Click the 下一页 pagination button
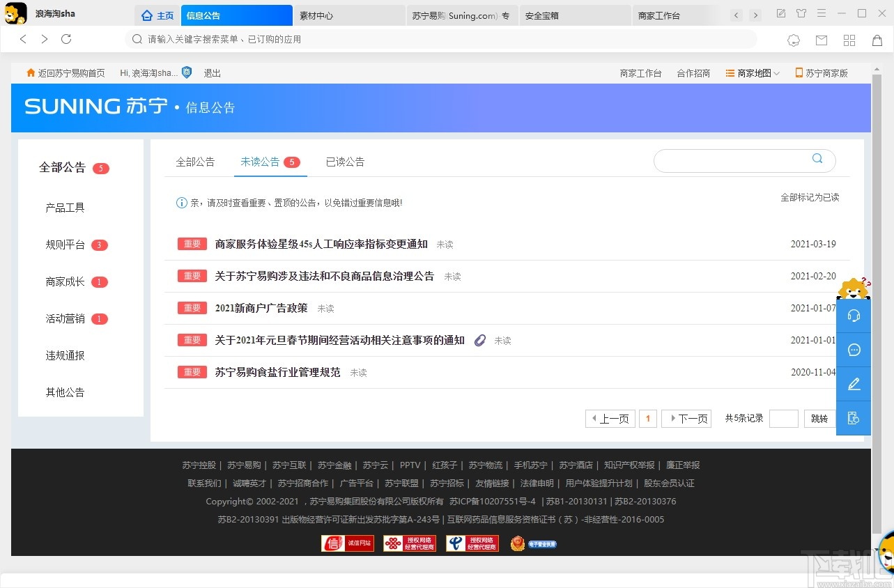Screen dimensions: 894x588 coord(686,418)
